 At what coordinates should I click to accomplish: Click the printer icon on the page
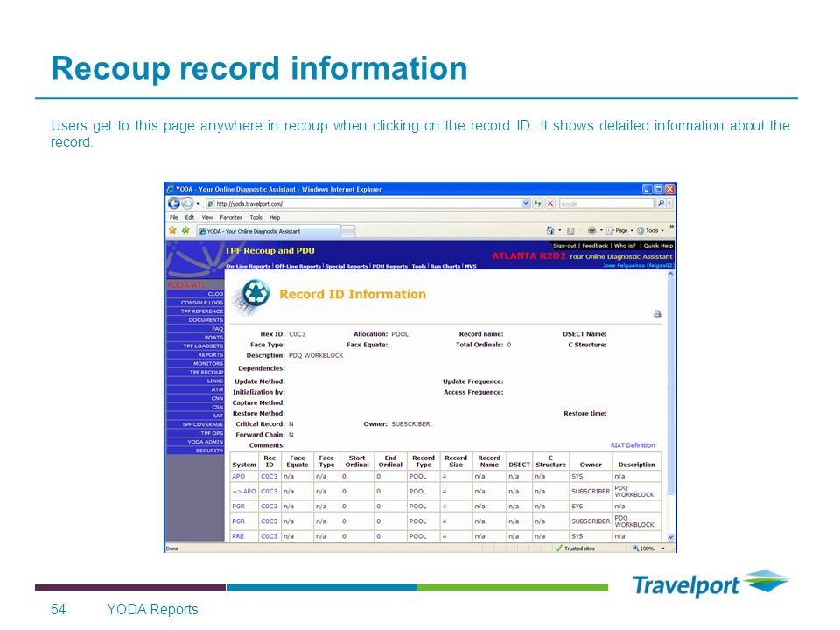point(657,313)
